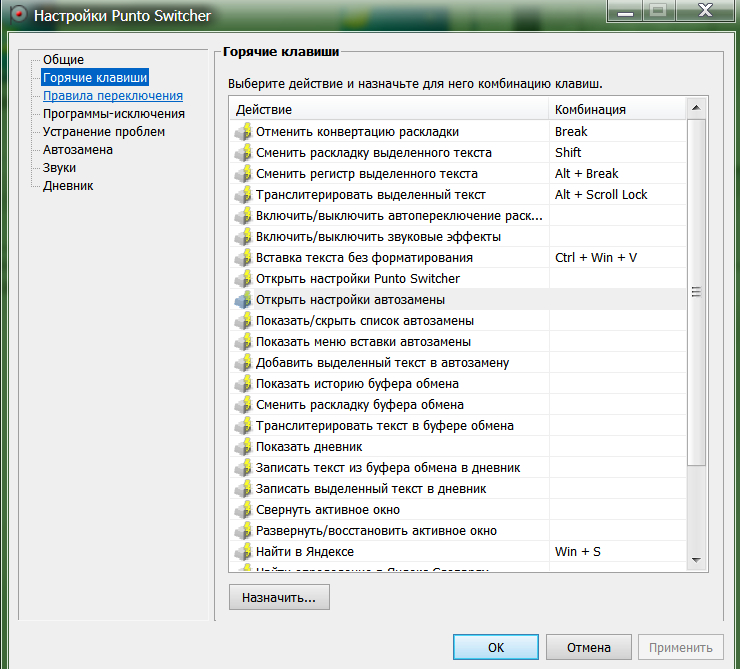The image size is (740, 669).
Task: Select row text "Сменить раскладку буфера обмена"
Action: pos(360,405)
